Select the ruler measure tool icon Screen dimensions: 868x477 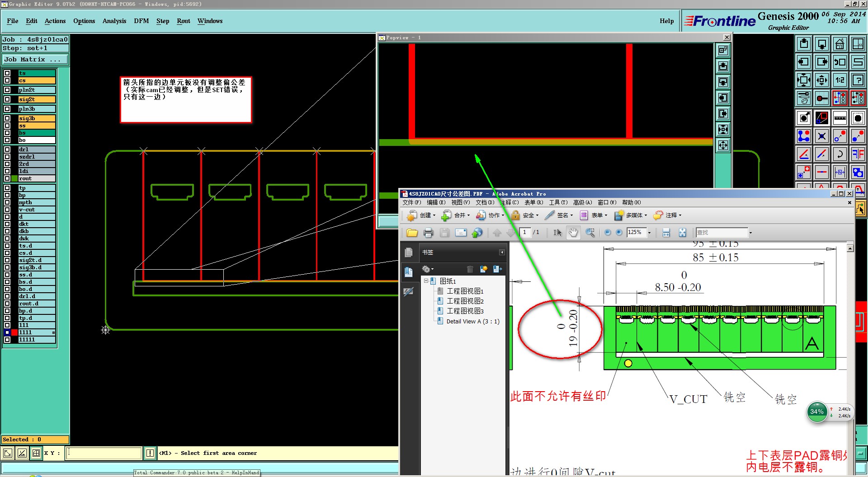840,118
